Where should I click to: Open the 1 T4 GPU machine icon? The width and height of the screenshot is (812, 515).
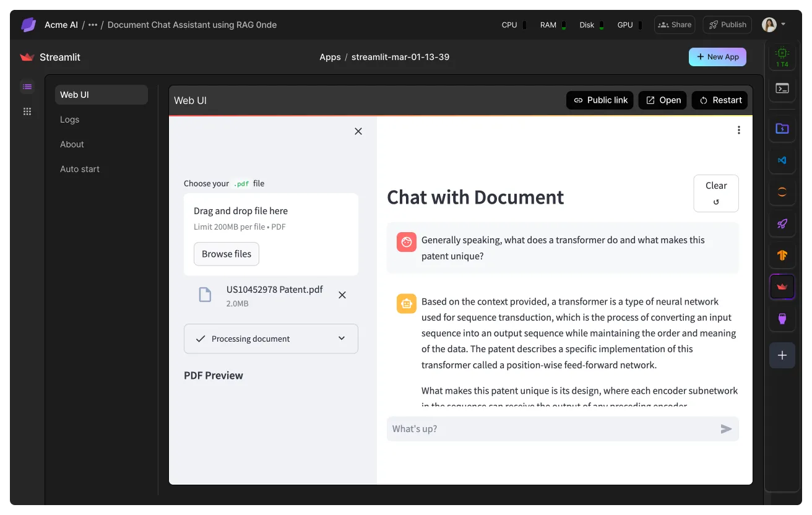782,56
